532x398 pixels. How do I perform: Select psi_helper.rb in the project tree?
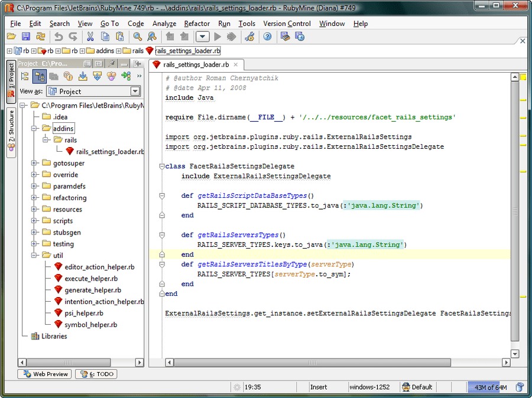coord(83,313)
